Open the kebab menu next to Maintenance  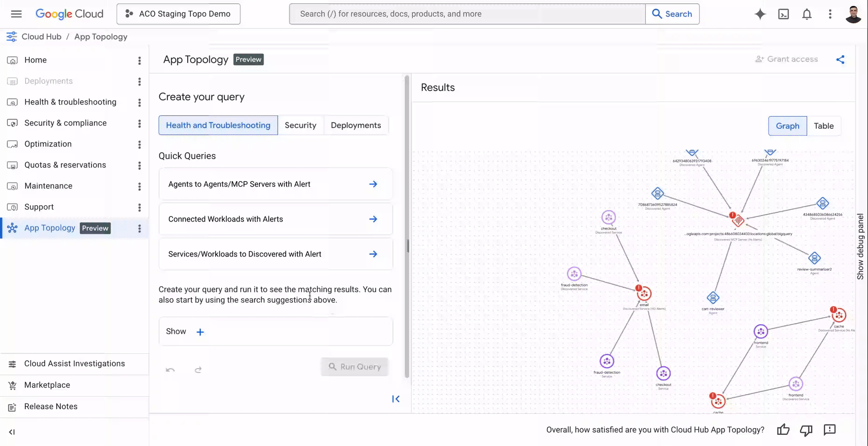pos(139,187)
